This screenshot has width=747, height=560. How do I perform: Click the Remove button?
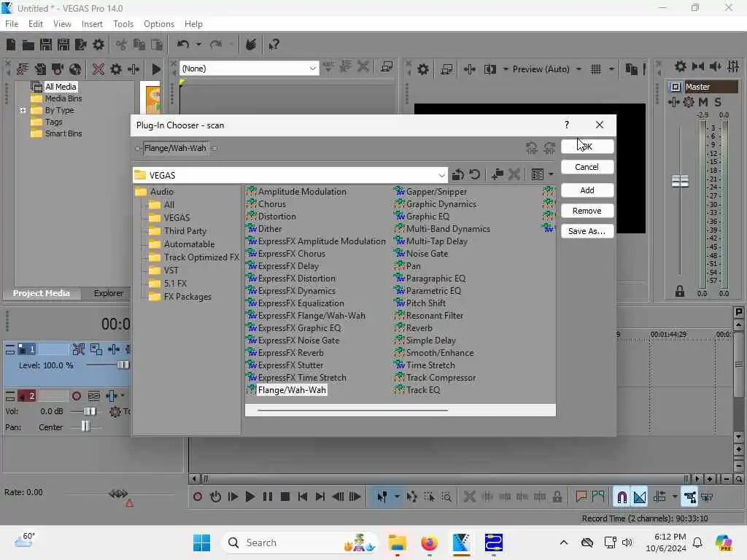[x=587, y=211]
